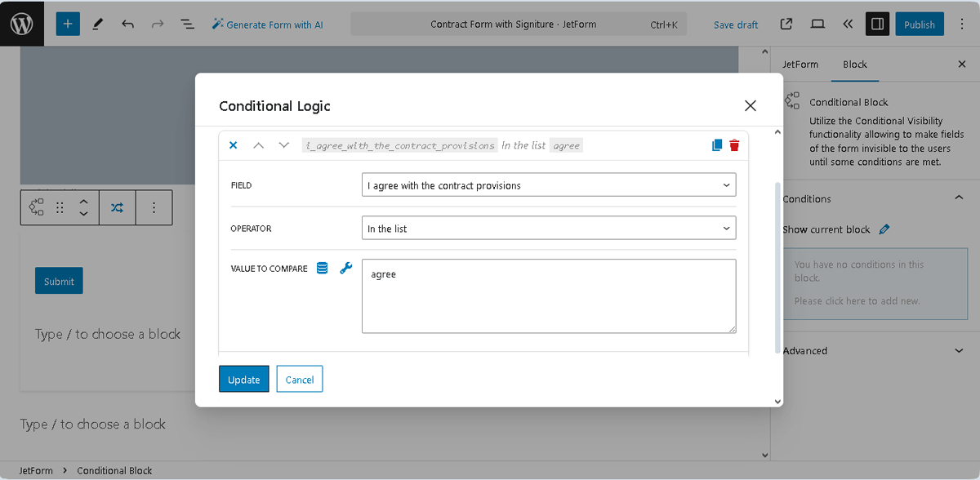Open the three-dot options menu on the block toolbar
The height and width of the screenshot is (480, 980).
[x=154, y=207]
